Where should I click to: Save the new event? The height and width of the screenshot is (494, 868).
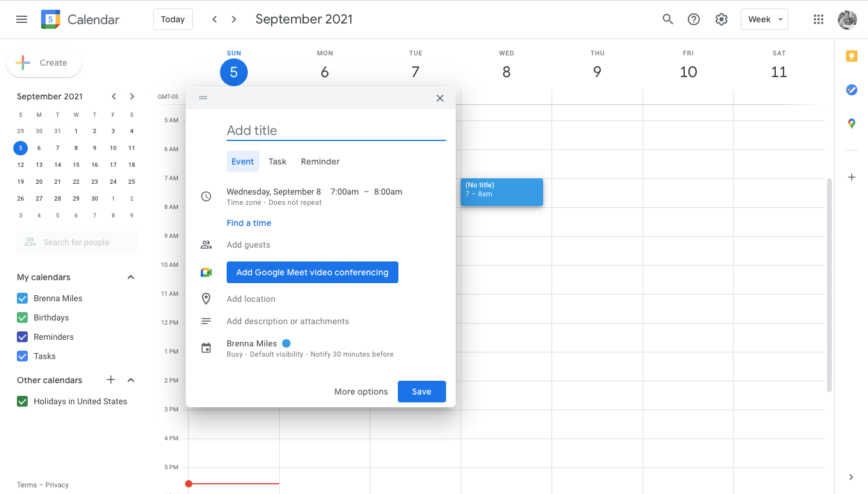pos(421,392)
